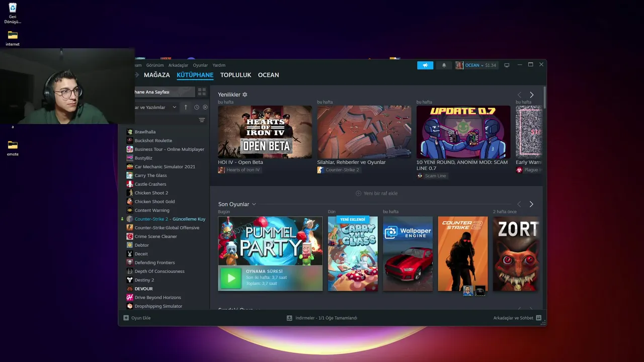Click the Castle Crashers game icon

pos(130,184)
